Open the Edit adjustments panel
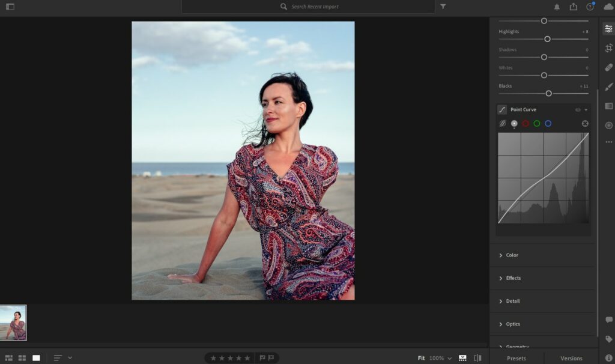This screenshot has height=364, width=615. point(608,27)
